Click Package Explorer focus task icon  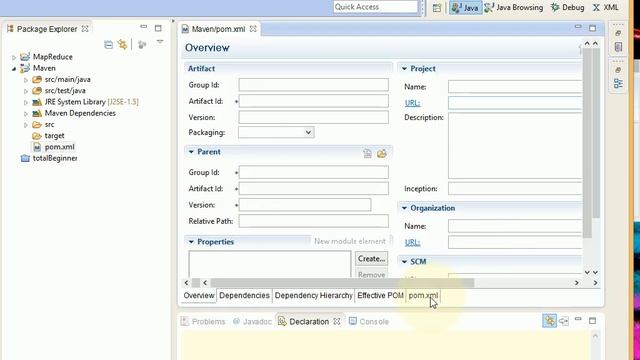pyautogui.click(x=142, y=44)
